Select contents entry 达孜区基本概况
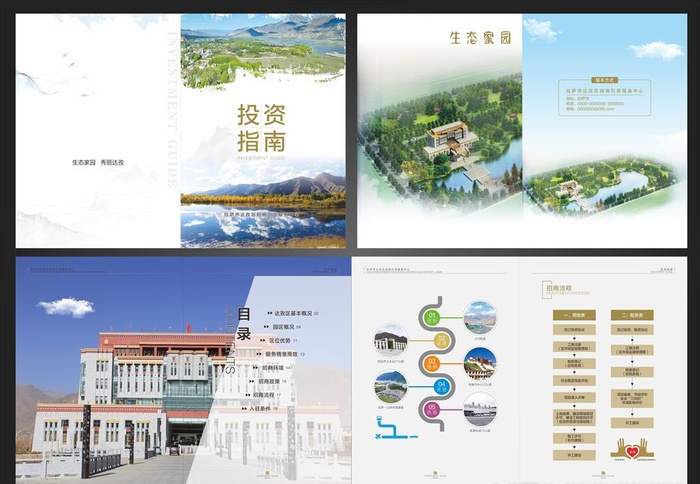Screen dimensions: 700x484 click(293, 313)
